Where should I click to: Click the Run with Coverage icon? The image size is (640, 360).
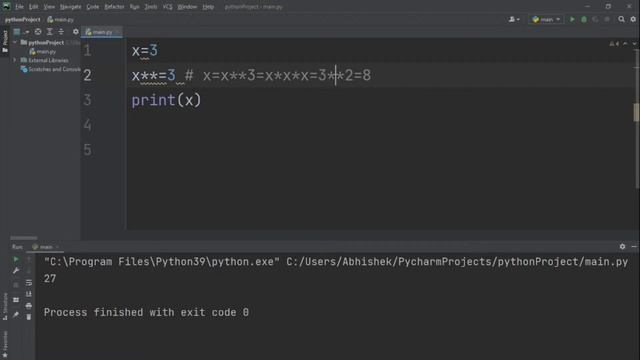[595, 19]
